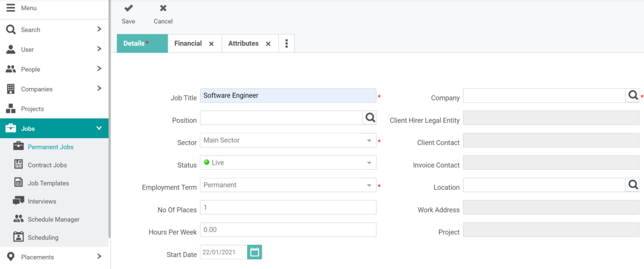
Task: Collapse the Jobs section chevron
Action: (99, 128)
